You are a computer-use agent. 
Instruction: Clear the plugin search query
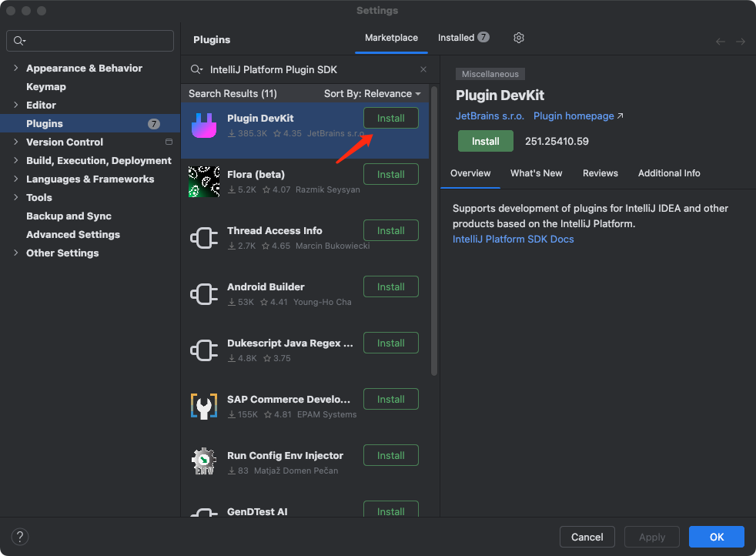423,69
